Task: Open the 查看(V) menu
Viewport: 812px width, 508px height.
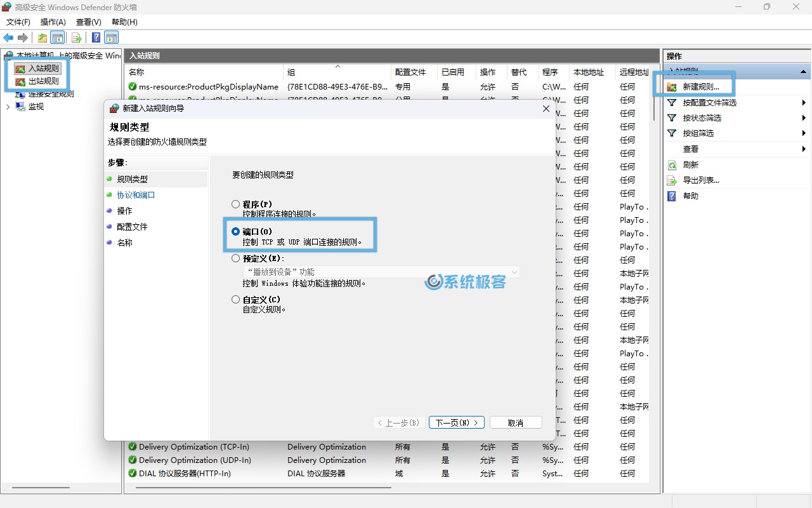Action: (88, 22)
